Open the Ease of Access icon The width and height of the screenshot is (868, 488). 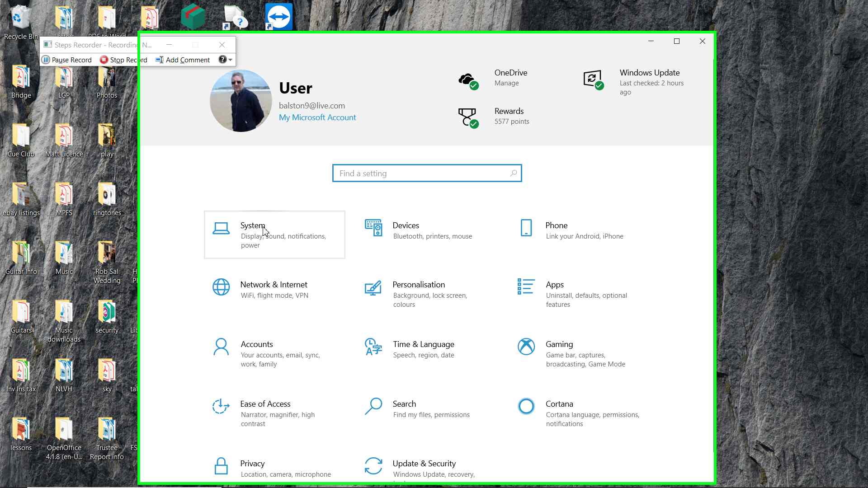(x=221, y=406)
